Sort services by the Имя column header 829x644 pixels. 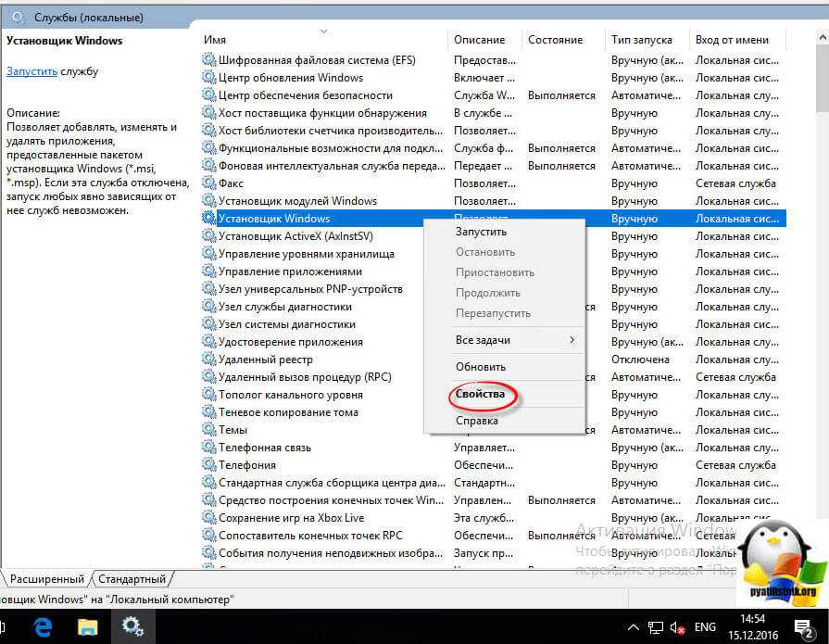point(216,40)
